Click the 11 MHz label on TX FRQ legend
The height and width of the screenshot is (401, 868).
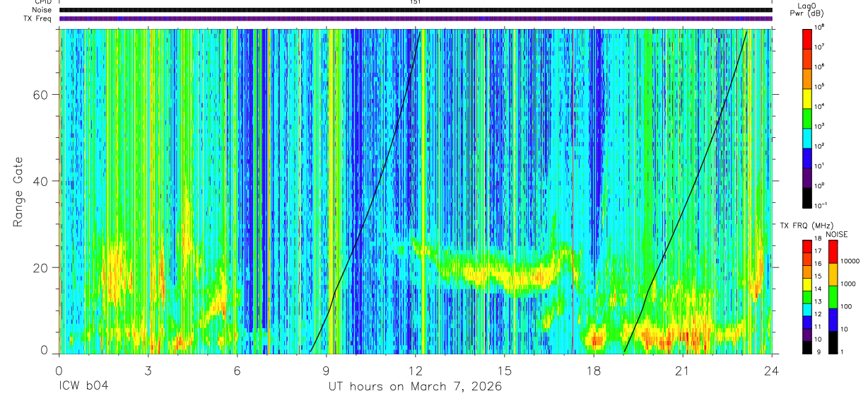click(x=818, y=327)
